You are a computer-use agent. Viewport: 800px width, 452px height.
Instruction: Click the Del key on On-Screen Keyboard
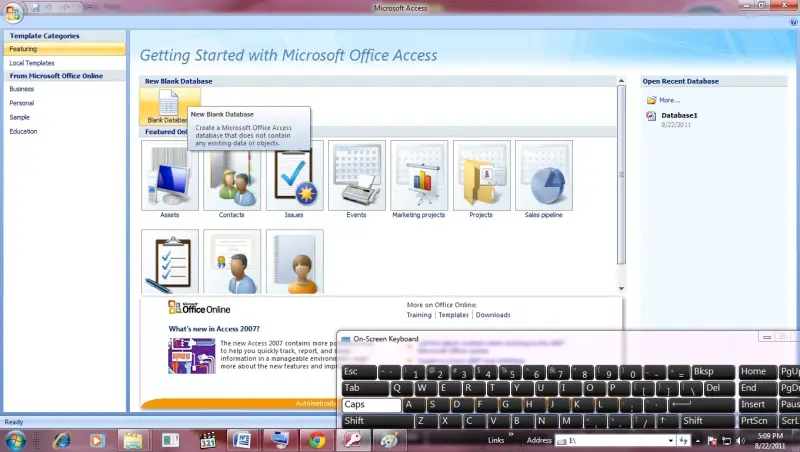(719, 388)
